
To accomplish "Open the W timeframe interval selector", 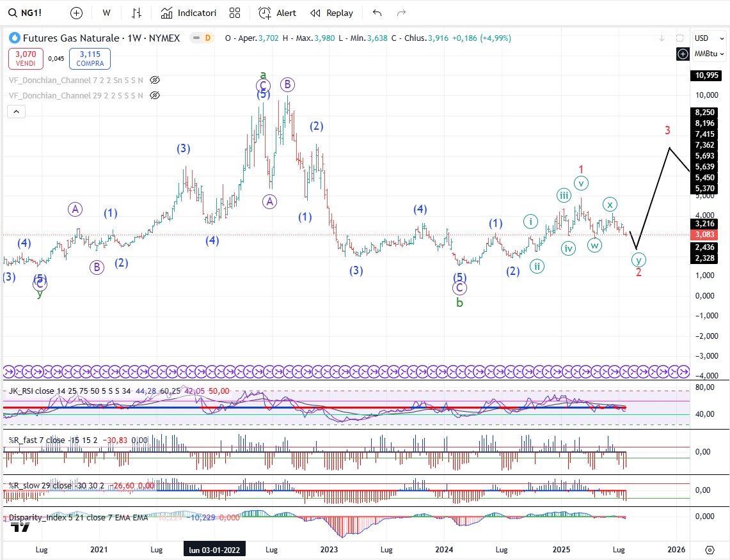I will point(106,13).
